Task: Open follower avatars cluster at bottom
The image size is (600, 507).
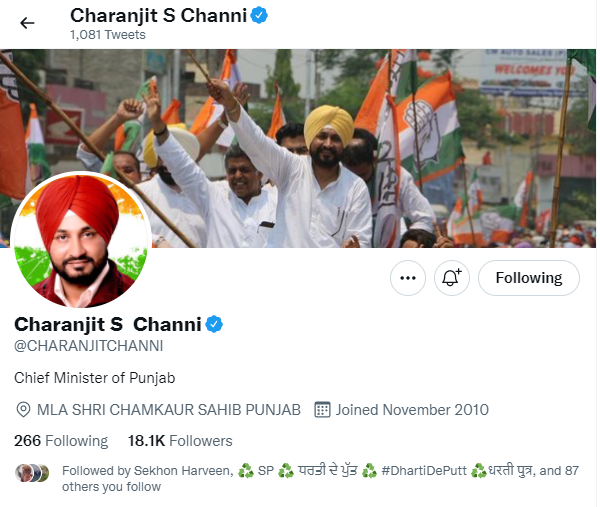Action: coord(32,473)
